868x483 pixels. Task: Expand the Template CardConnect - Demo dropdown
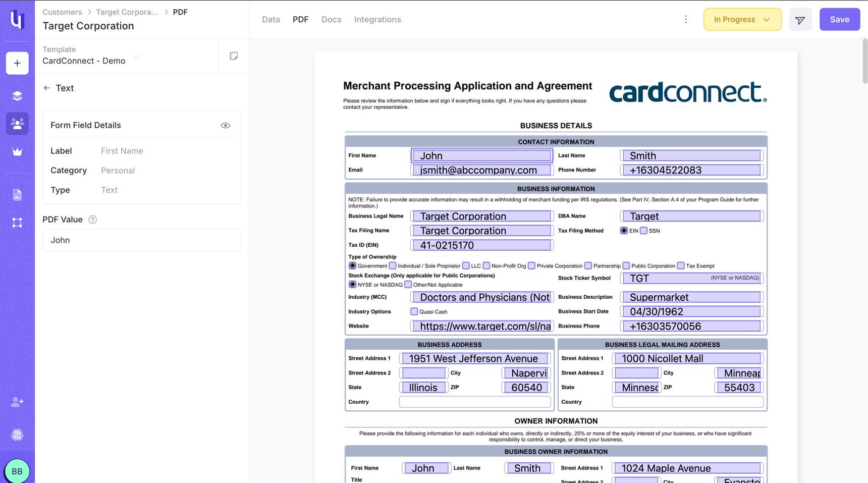pyautogui.click(x=91, y=56)
